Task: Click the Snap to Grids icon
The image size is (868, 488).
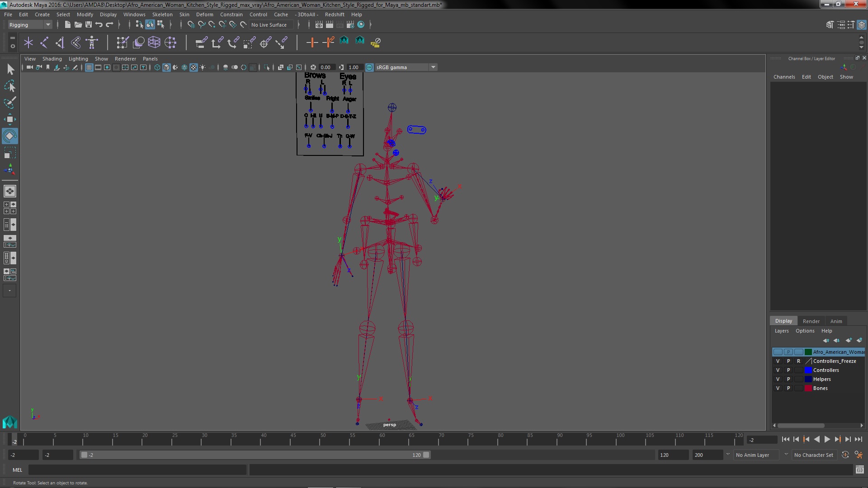Action: point(191,25)
